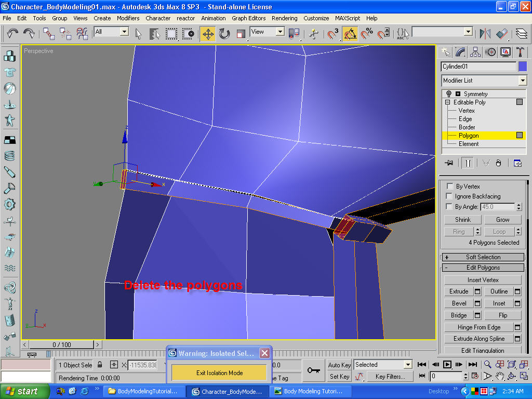Open Select by Name list
The height and width of the screenshot is (399, 532).
(x=154, y=34)
